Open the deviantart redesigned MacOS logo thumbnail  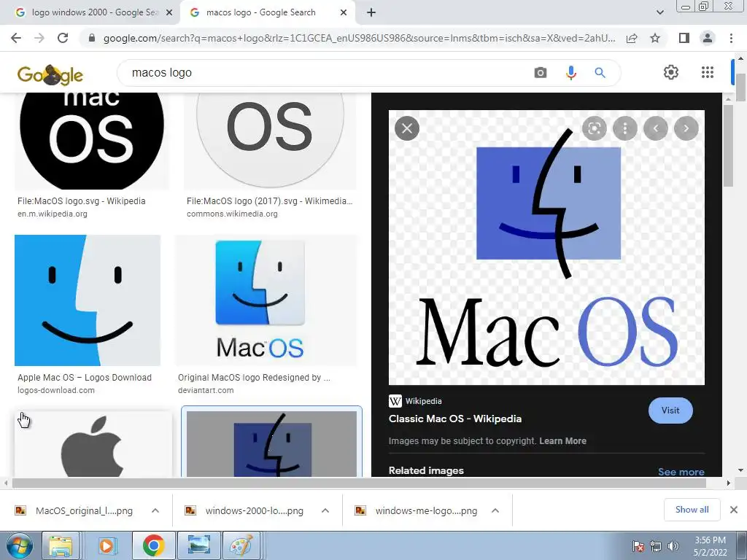266,300
